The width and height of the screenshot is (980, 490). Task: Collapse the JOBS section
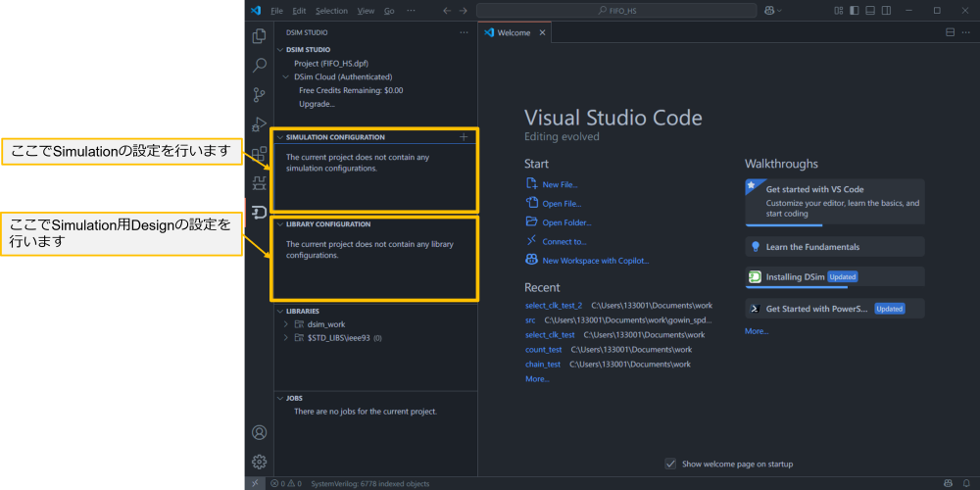coord(280,398)
